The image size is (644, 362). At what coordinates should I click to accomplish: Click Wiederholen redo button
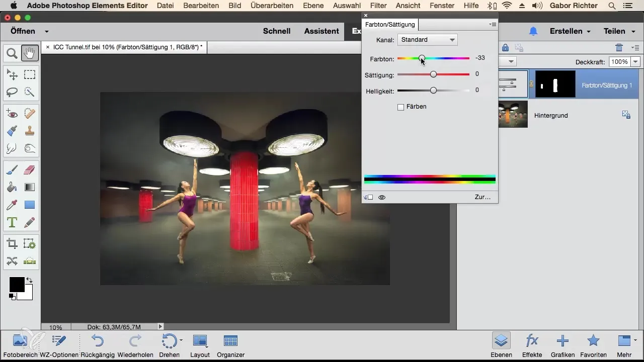click(135, 345)
